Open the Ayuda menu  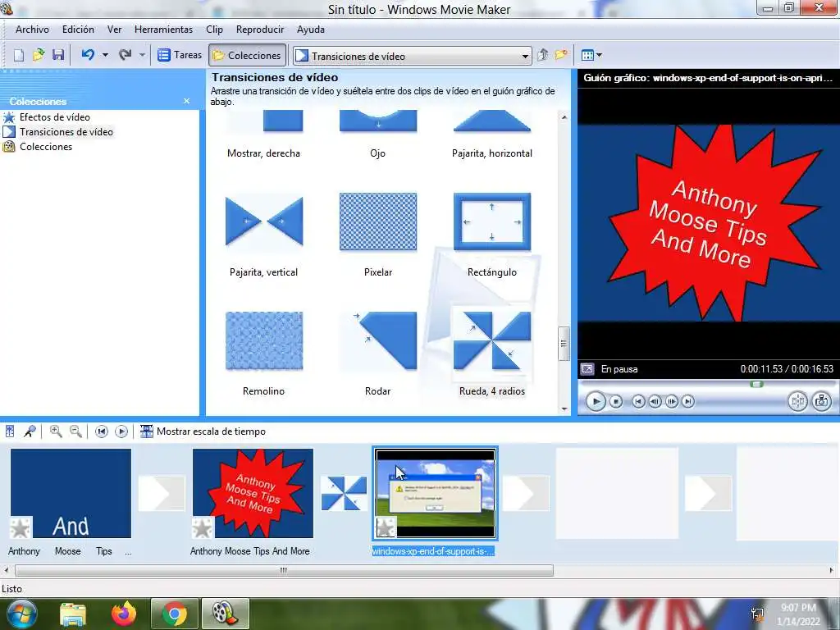point(311,30)
